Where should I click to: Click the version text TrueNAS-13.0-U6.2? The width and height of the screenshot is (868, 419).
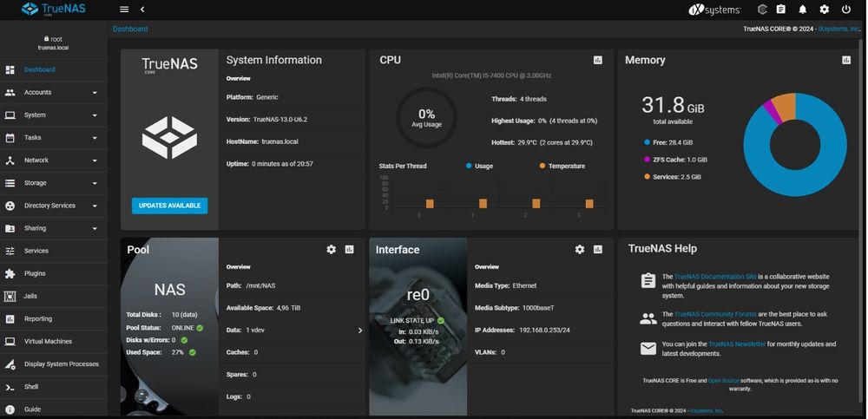coord(279,119)
